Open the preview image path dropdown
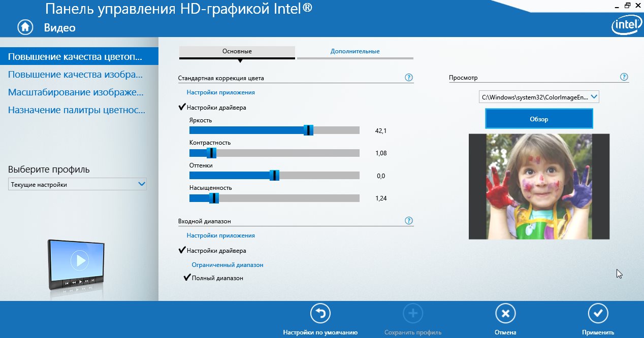 (x=539, y=96)
